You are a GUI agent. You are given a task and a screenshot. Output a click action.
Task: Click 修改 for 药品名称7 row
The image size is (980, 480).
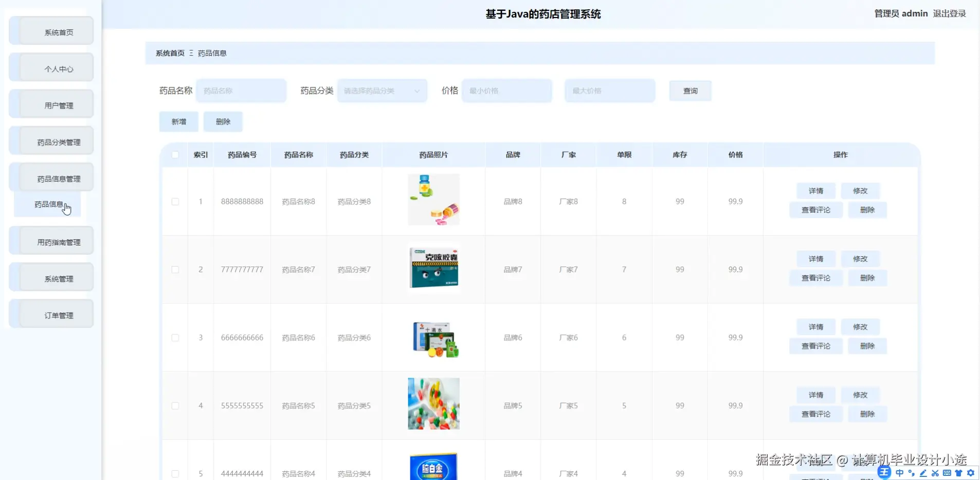[860, 259]
